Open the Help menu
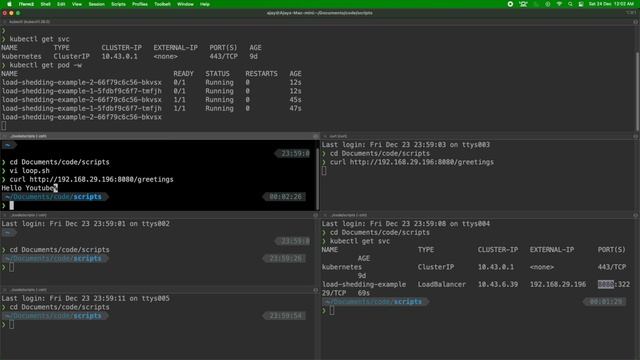The image size is (640, 360). coord(204,4)
